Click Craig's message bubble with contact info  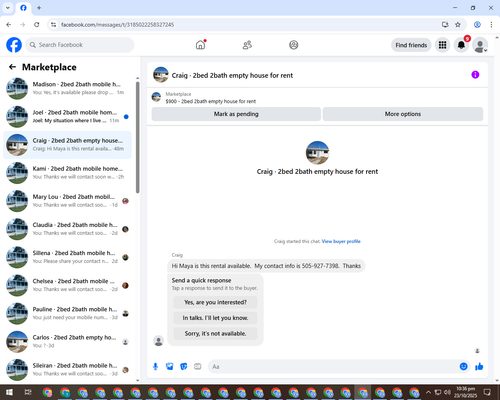click(266, 266)
